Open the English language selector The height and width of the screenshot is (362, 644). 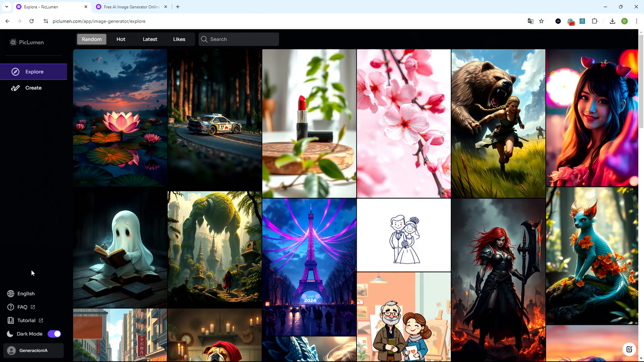(x=26, y=294)
